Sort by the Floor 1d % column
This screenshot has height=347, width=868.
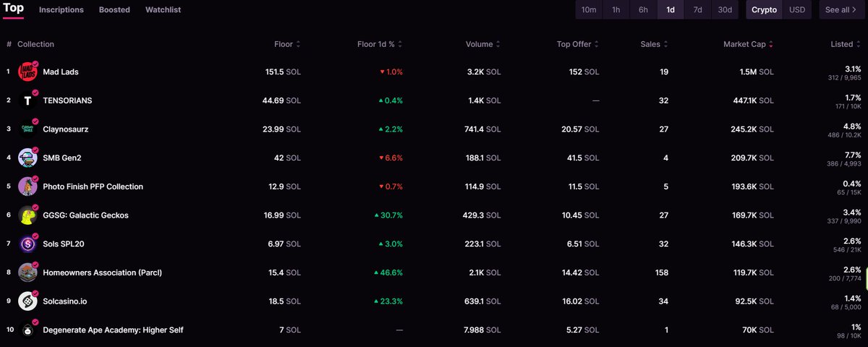[x=381, y=44]
